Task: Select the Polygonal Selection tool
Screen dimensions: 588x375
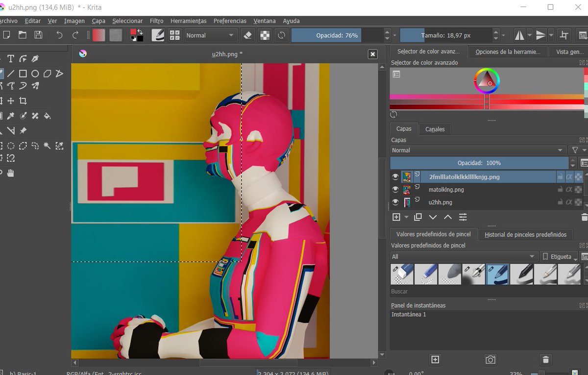Action: [x=23, y=146]
